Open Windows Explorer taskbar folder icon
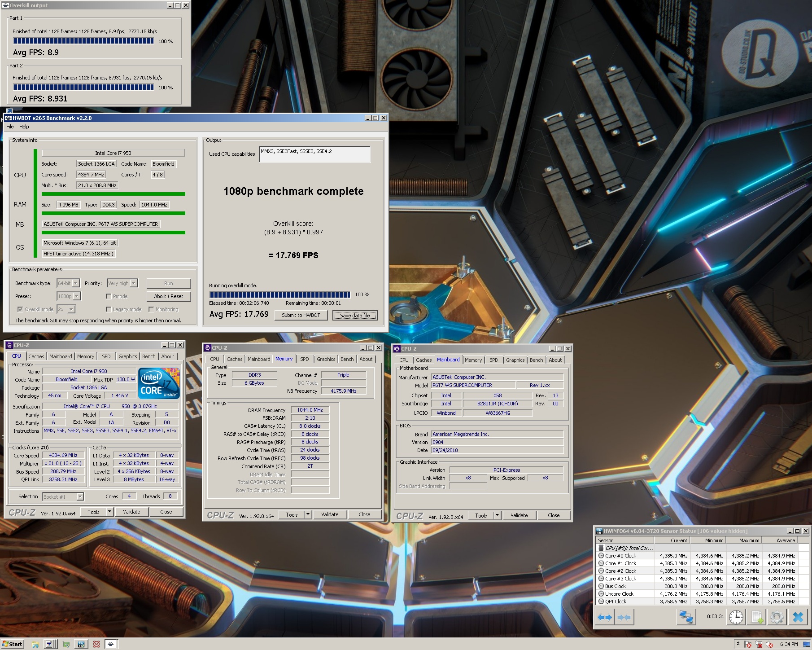Image resolution: width=812 pixels, height=650 pixels. click(35, 644)
